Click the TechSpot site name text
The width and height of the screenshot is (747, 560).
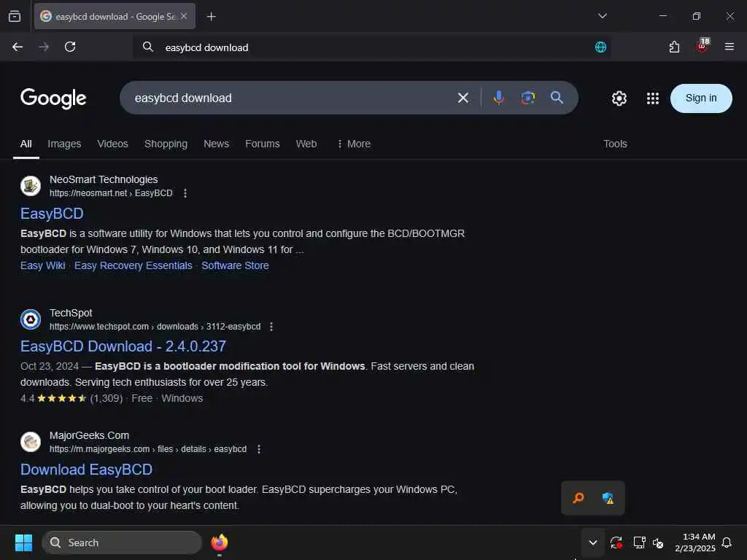point(71,313)
